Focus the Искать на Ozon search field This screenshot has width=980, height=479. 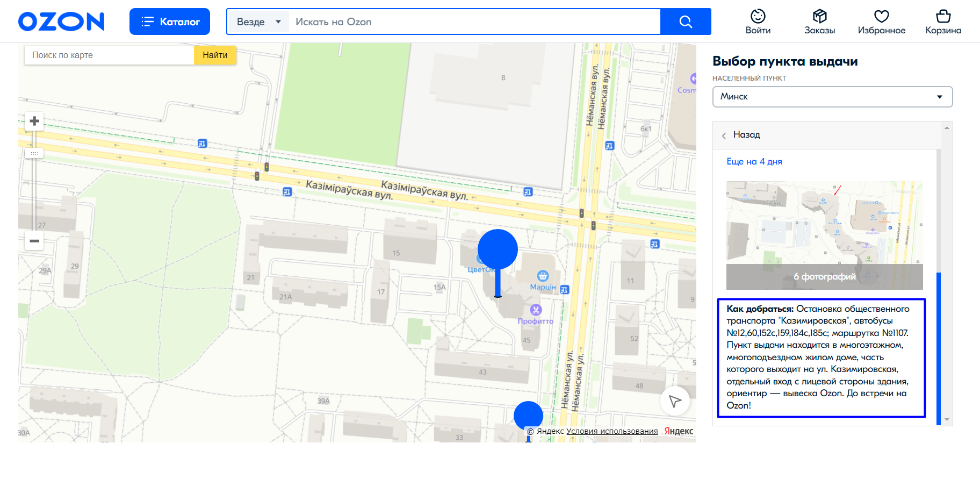coord(474,22)
